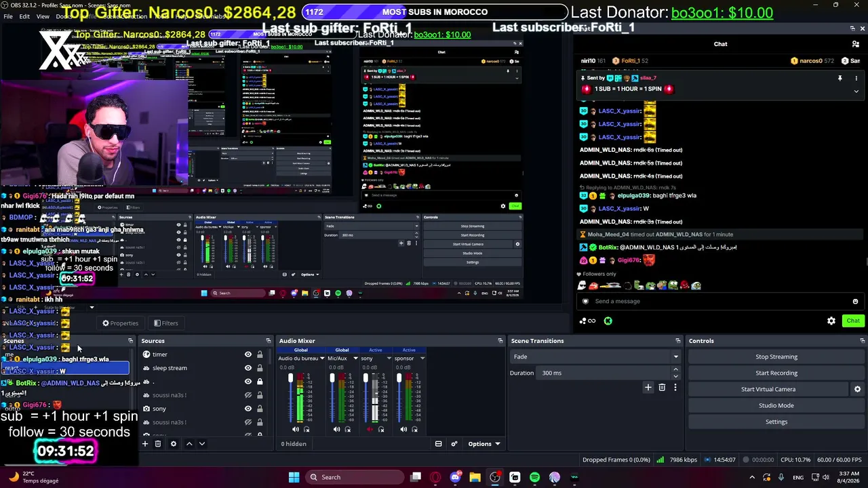Open the View menu in OBS

[x=43, y=16]
